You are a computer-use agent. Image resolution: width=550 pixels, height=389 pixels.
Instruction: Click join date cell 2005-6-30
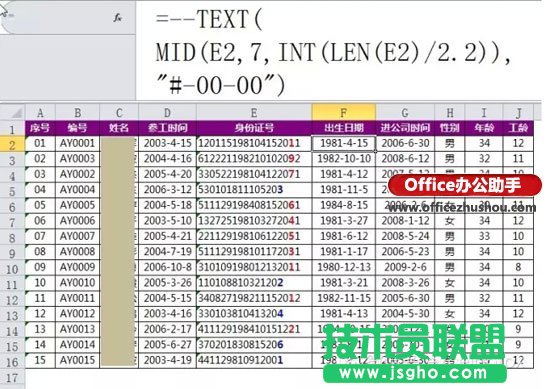tap(405, 298)
